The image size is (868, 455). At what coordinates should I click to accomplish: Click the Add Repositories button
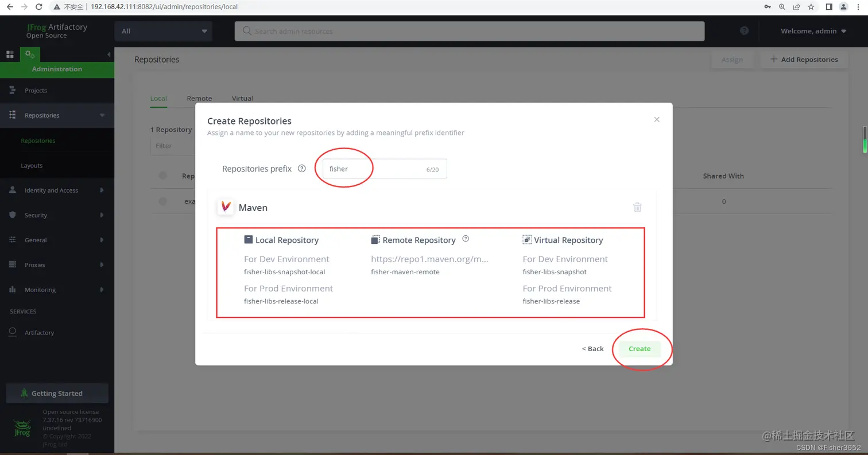804,60
